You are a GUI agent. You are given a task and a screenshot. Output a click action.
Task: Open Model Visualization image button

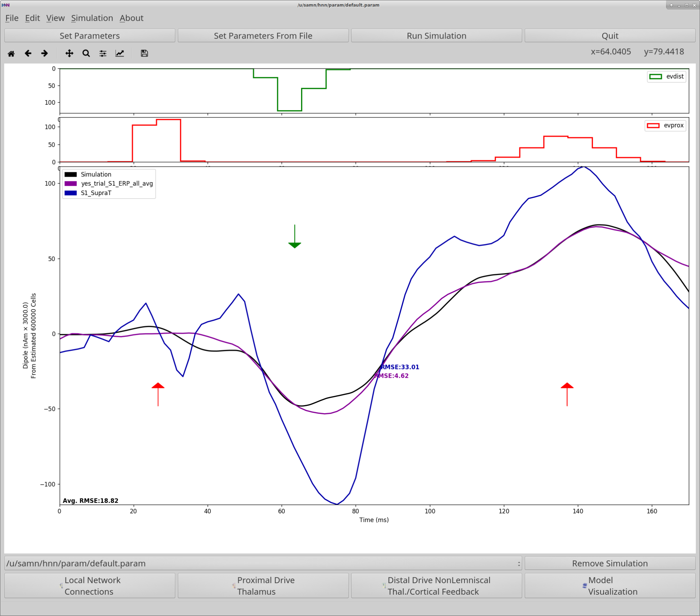610,586
